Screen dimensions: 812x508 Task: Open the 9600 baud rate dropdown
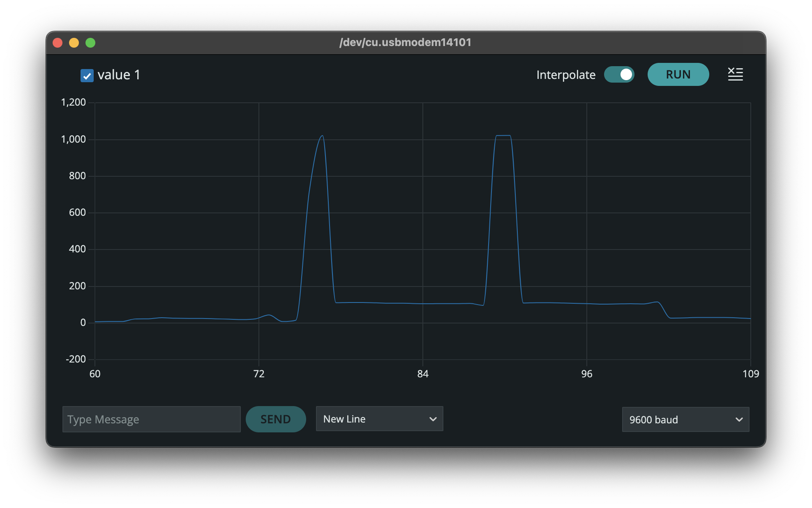(x=685, y=420)
